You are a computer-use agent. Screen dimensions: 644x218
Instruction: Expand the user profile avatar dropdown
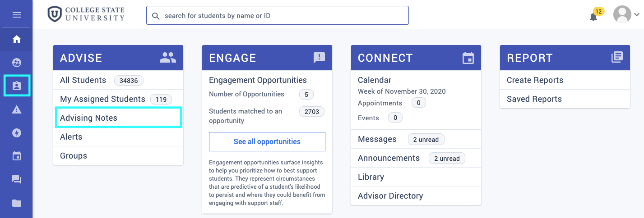pyautogui.click(x=626, y=15)
